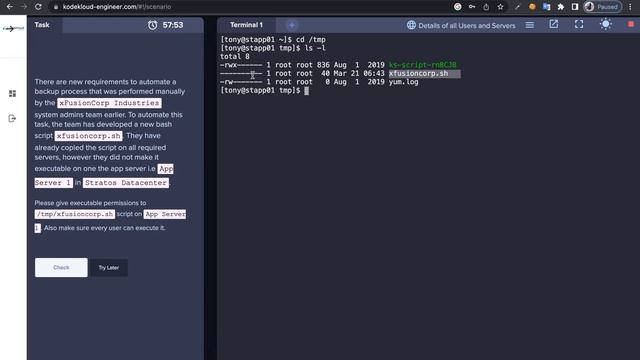
Task: Reload the kodekloud-engineer page
Action: click(x=38, y=7)
